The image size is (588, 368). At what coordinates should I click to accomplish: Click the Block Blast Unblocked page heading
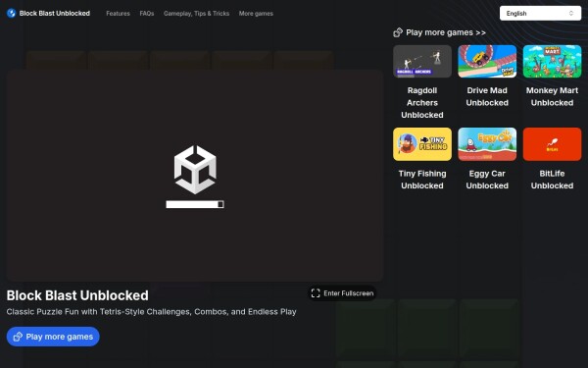[77, 295]
